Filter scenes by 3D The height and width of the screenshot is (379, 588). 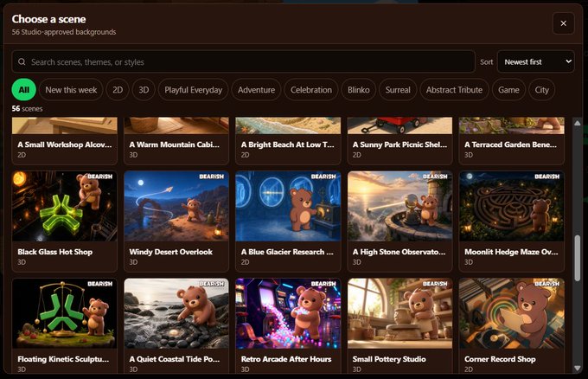coord(144,90)
